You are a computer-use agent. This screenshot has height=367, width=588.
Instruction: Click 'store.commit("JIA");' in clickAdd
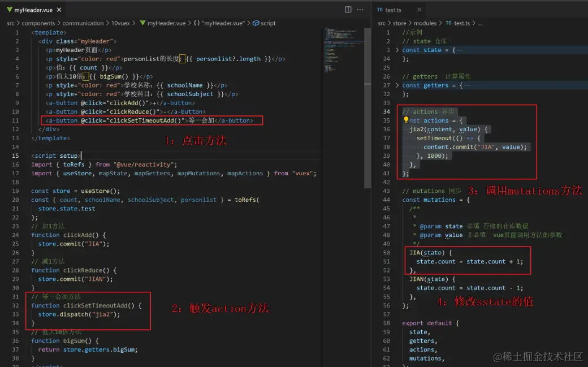coord(74,244)
